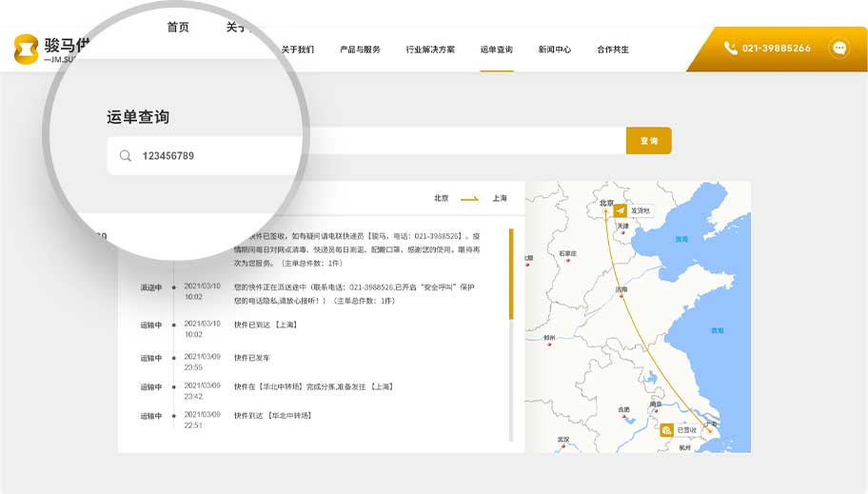Open the 产品与服务 navigation menu
The width and height of the screenshot is (868, 494).
coord(360,49)
